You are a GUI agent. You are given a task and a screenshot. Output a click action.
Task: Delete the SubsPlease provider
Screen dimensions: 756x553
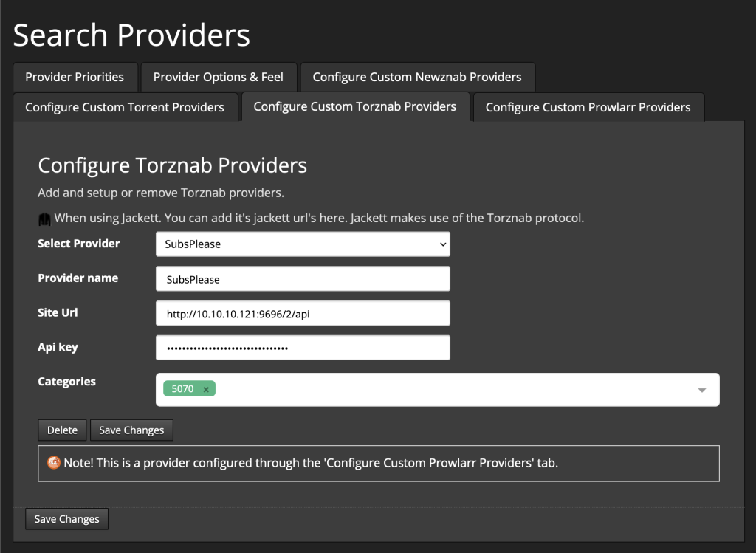pyautogui.click(x=62, y=430)
